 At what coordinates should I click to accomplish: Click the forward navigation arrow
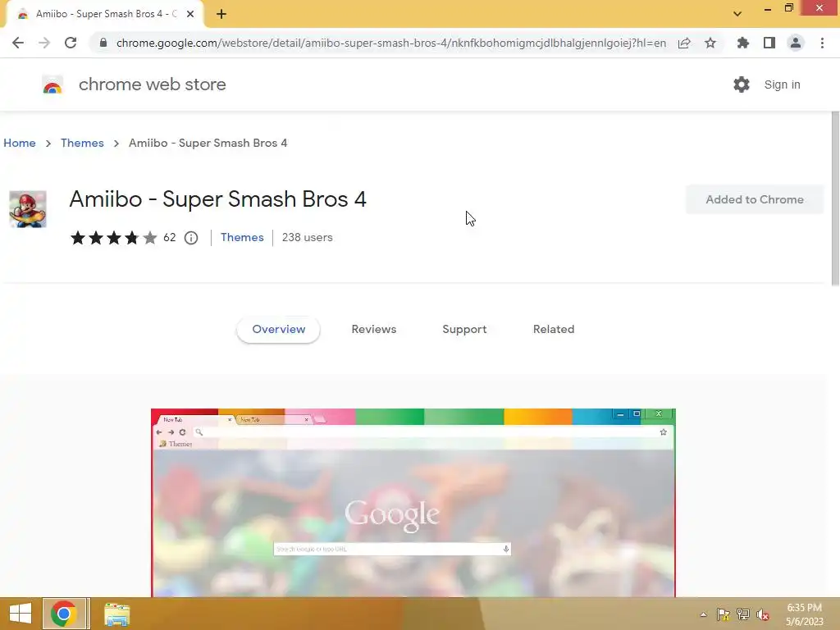pos(44,43)
